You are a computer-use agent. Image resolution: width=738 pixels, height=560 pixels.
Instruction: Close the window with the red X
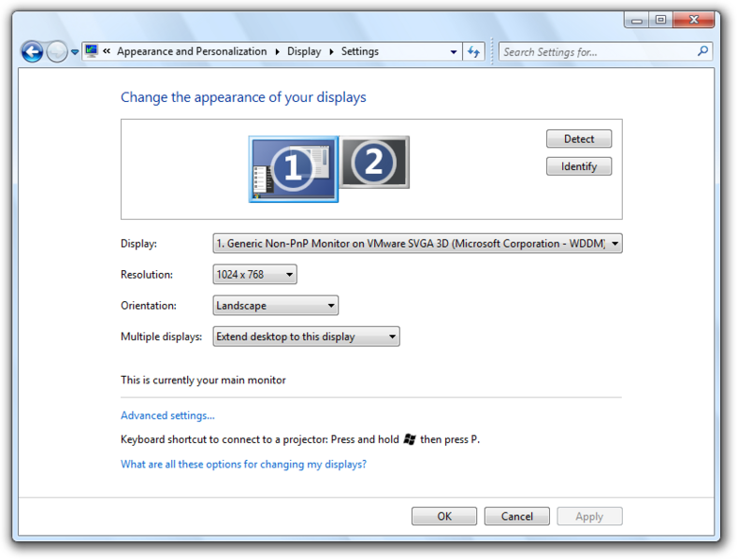click(694, 20)
